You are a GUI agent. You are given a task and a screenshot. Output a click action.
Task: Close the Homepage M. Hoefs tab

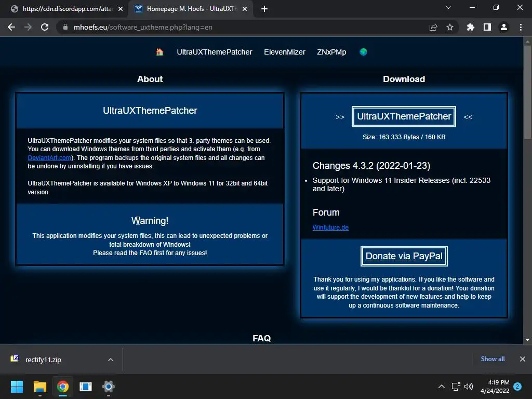click(245, 9)
